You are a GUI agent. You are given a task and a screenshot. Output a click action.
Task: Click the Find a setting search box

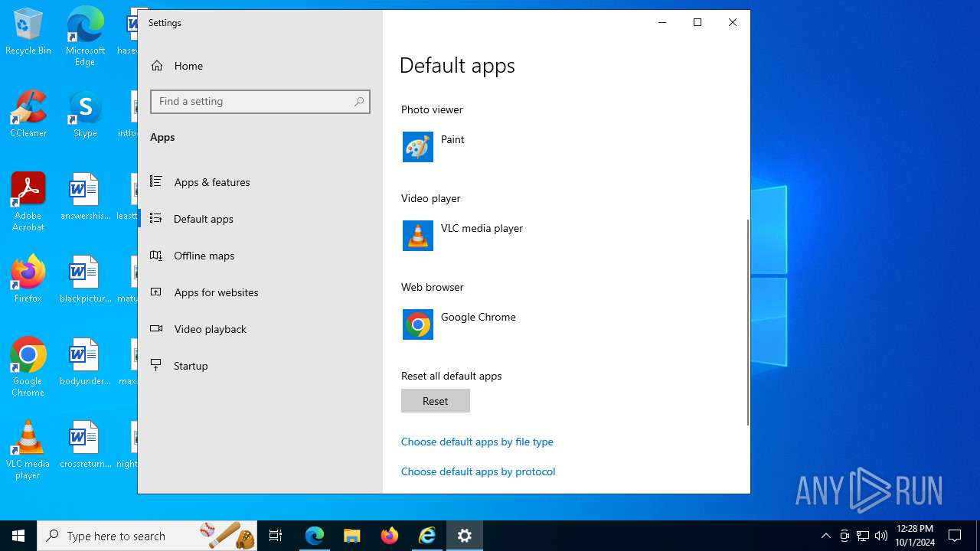(253, 102)
